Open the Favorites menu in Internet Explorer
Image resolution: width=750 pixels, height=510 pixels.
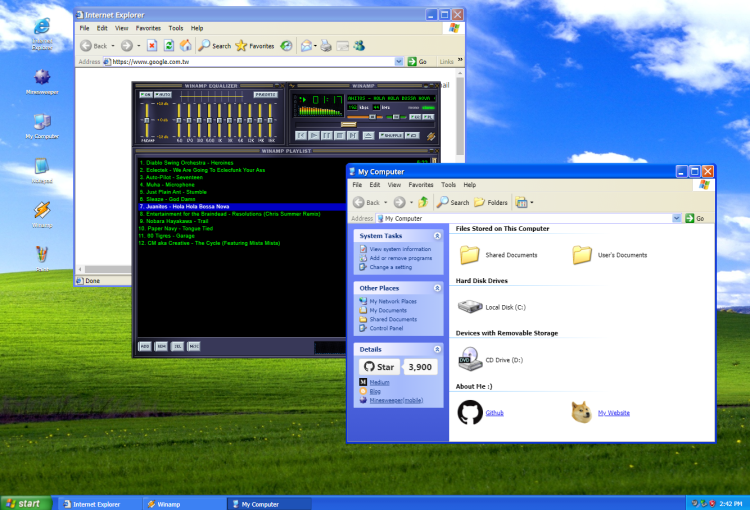pos(148,28)
